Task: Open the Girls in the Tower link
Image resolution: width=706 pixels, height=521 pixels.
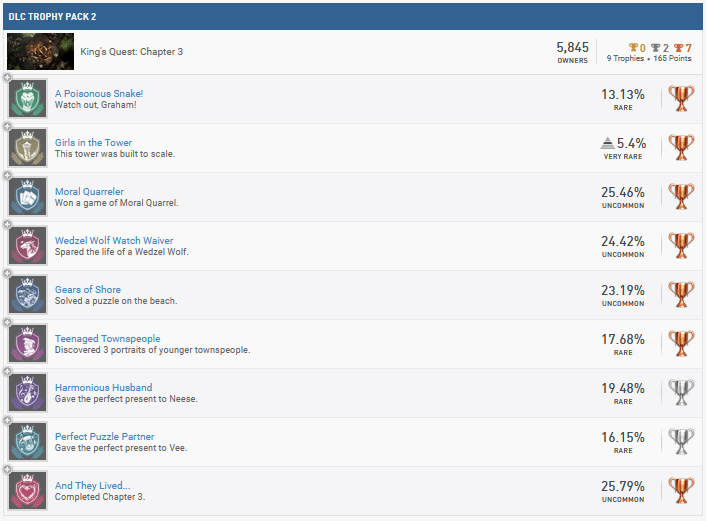Action: [93, 143]
